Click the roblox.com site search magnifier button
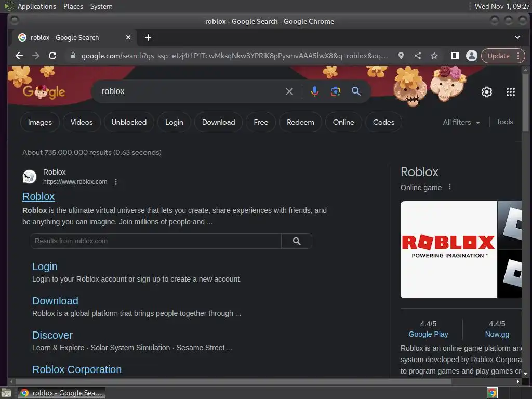This screenshot has width=532, height=399. pos(297,241)
